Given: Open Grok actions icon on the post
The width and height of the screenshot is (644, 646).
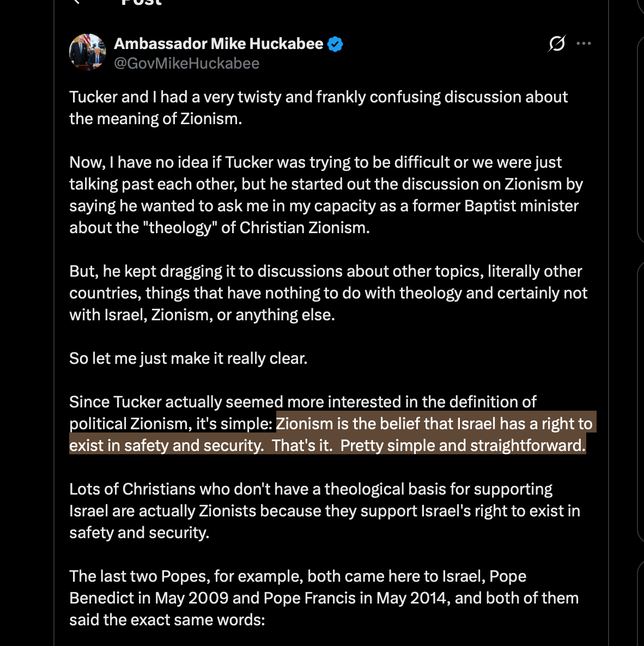Looking at the screenshot, I should point(557,43).
